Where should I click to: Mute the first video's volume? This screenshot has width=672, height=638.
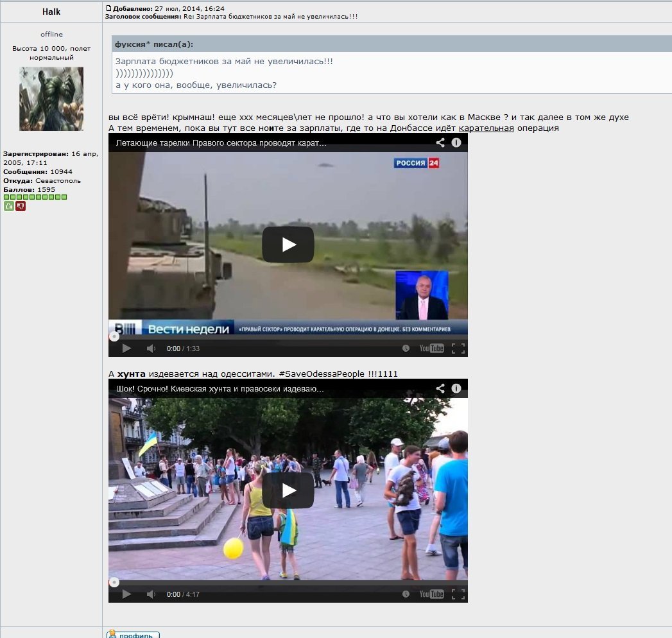(151, 349)
